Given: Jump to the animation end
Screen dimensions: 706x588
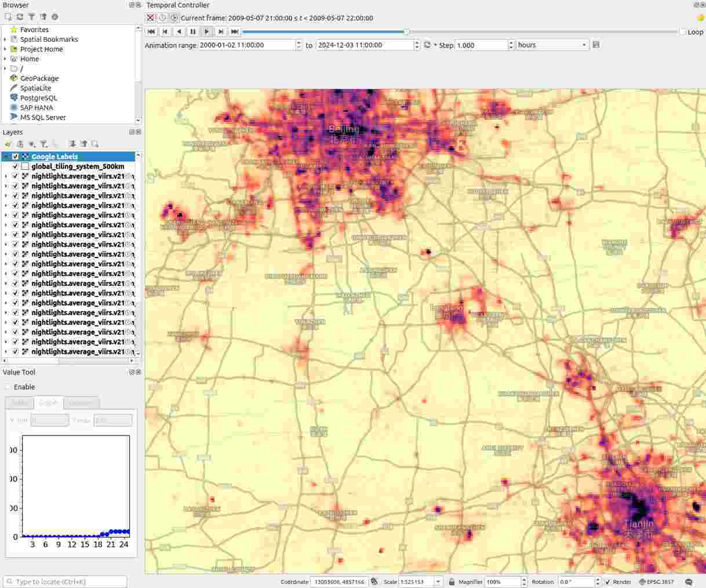Looking at the screenshot, I should point(235,32).
